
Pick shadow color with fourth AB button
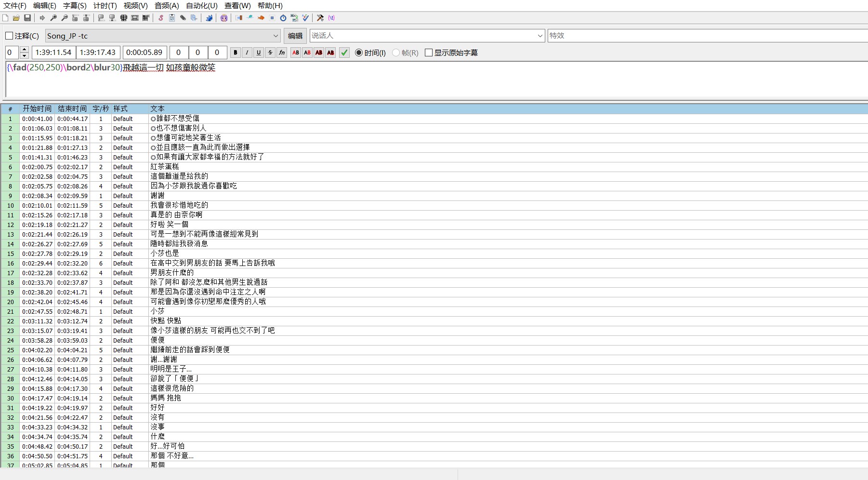tap(330, 53)
